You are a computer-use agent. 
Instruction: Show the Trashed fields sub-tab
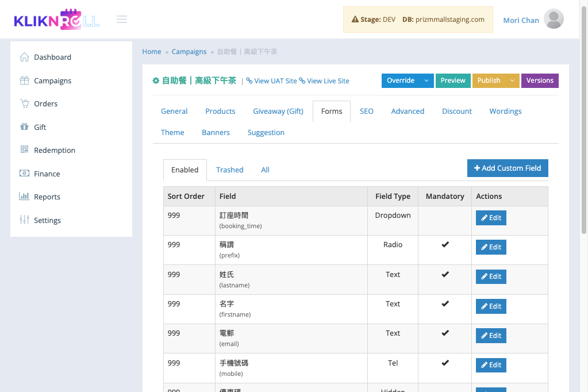229,170
